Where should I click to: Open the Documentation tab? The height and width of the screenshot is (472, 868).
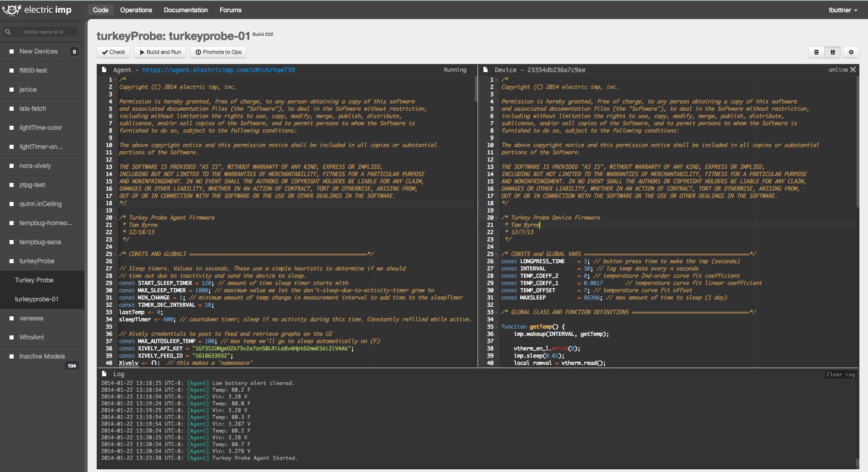[x=186, y=10]
